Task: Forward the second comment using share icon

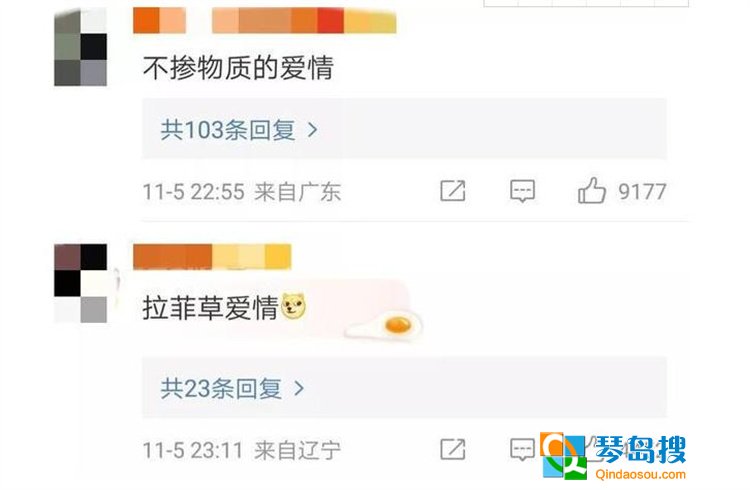Action: tap(452, 449)
